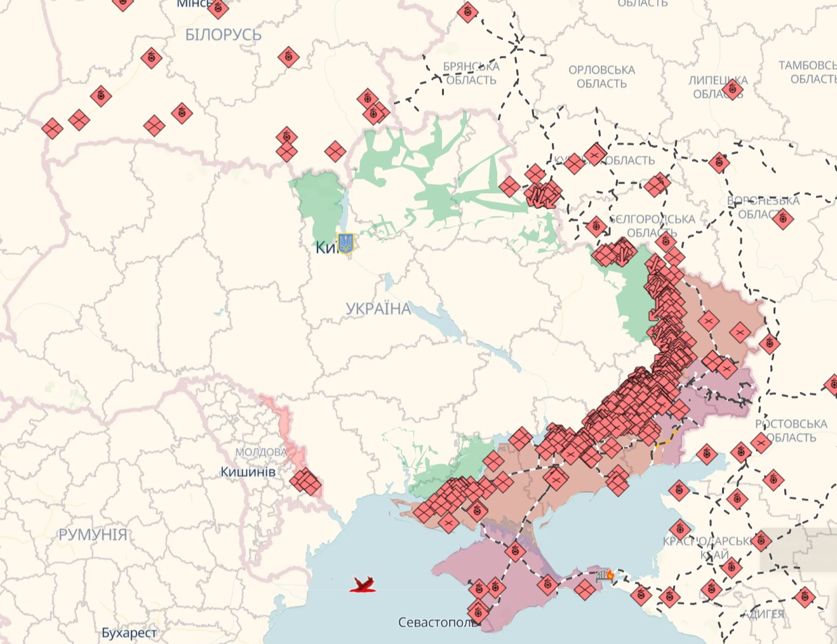
Task: Open the unit marker just above Севастополь label
Action: click(478, 612)
